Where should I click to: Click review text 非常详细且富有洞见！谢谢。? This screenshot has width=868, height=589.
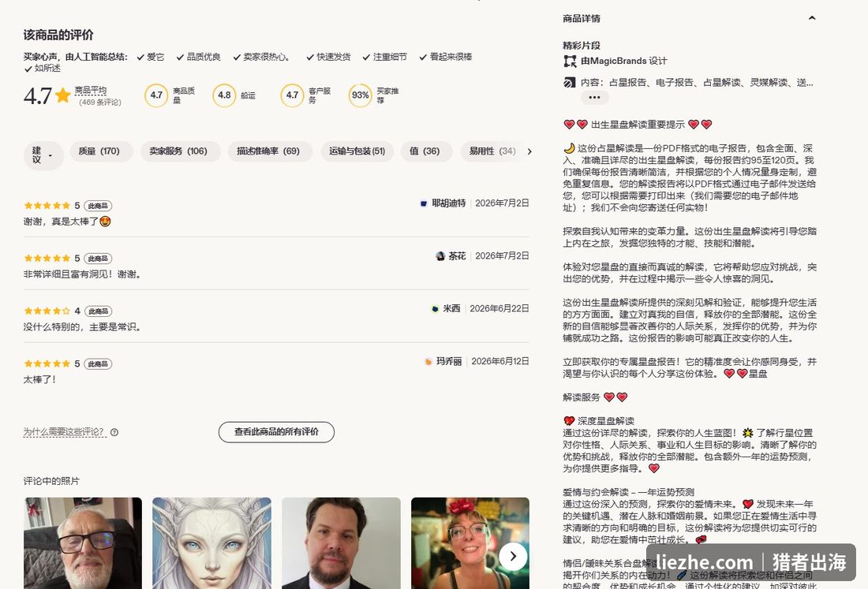[82, 274]
